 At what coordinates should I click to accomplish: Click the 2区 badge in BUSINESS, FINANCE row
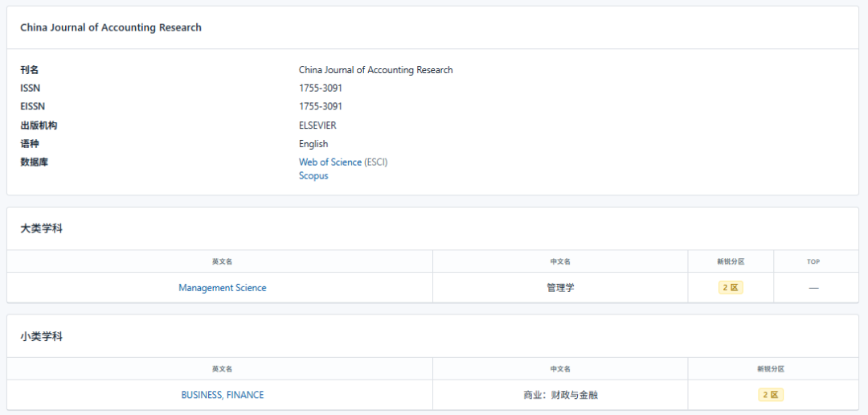[771, 395]
